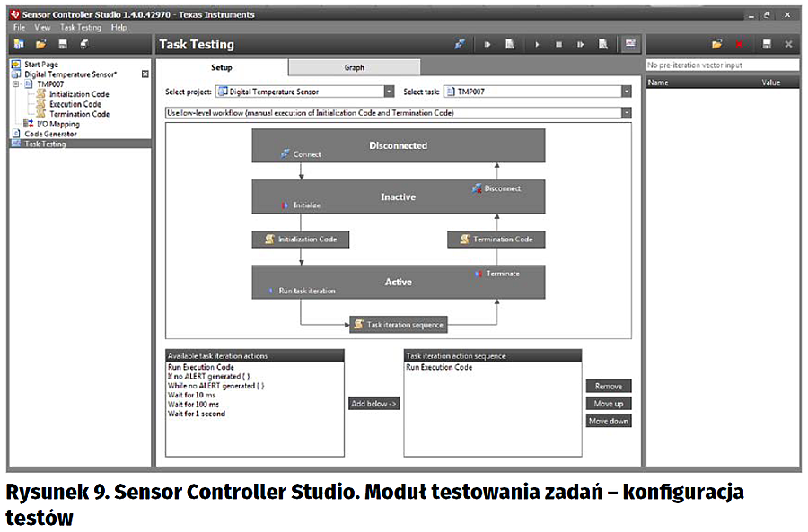Toggle the graph view icon in testing toolbar
This screenshot has width=808, height=532.
(629, 44)
